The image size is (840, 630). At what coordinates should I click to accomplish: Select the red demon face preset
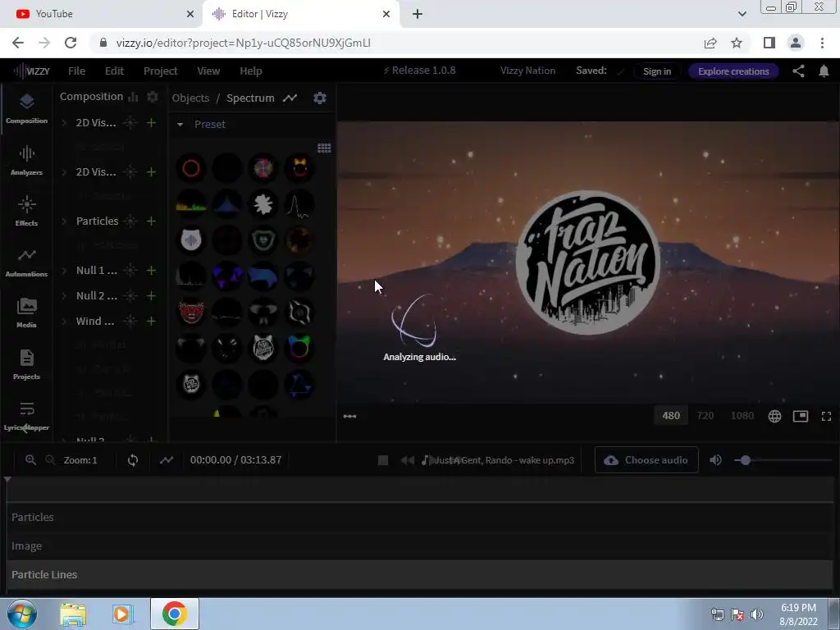[191, 313]
